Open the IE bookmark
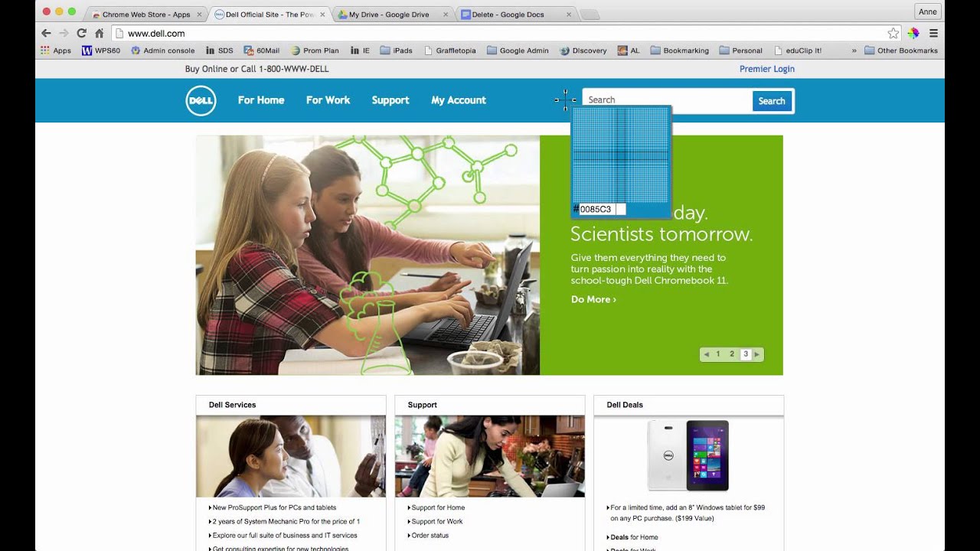 [360, 51]
